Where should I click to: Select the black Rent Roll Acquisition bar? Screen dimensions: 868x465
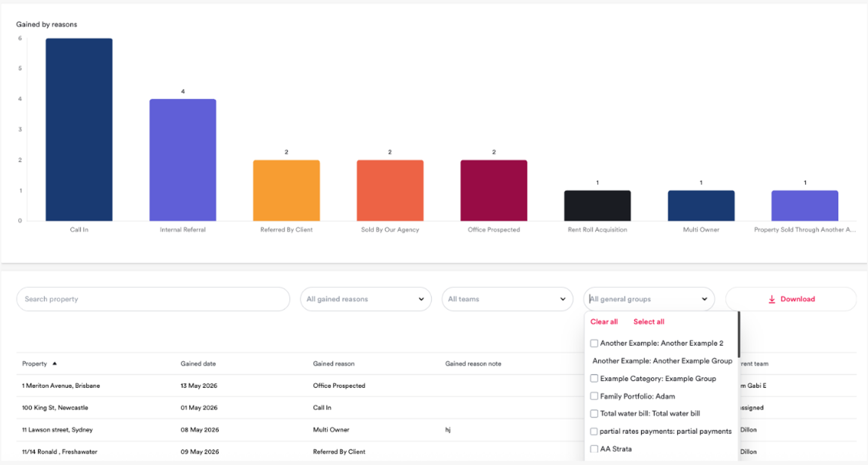(597, 206)
